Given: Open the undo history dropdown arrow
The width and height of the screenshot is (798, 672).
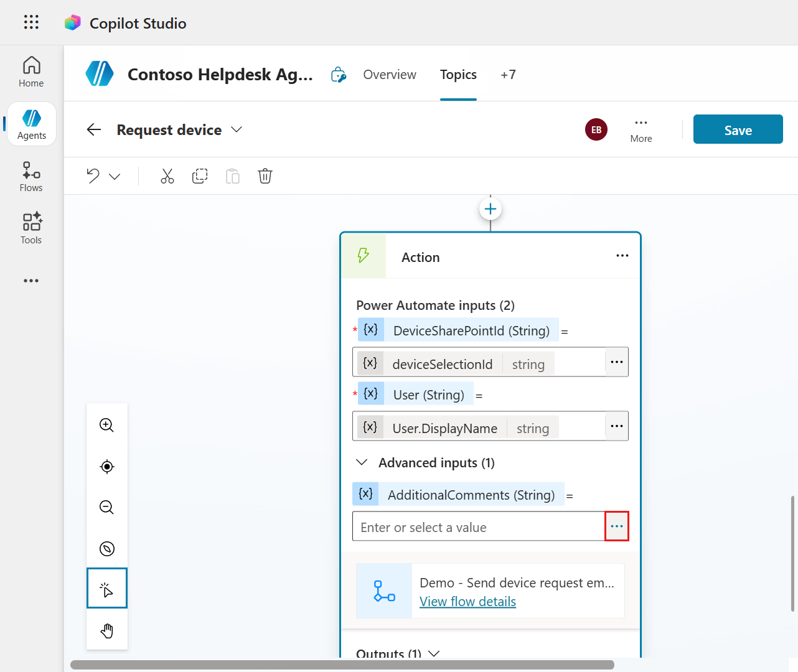Looking at the screenshot, I should [x=115, y=177].
